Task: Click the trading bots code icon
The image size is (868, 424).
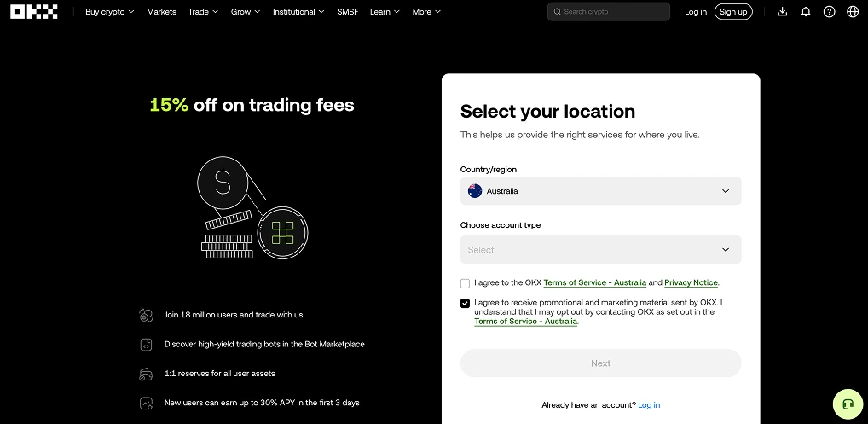Action: [x=146, y=345]
